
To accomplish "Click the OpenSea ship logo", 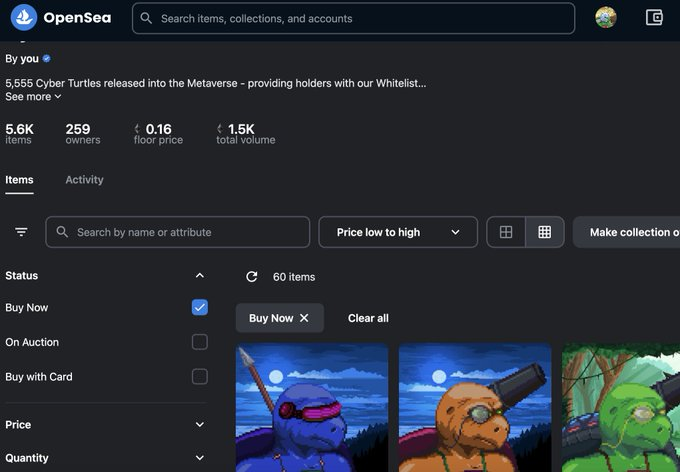I will click(x=24, y=18).
